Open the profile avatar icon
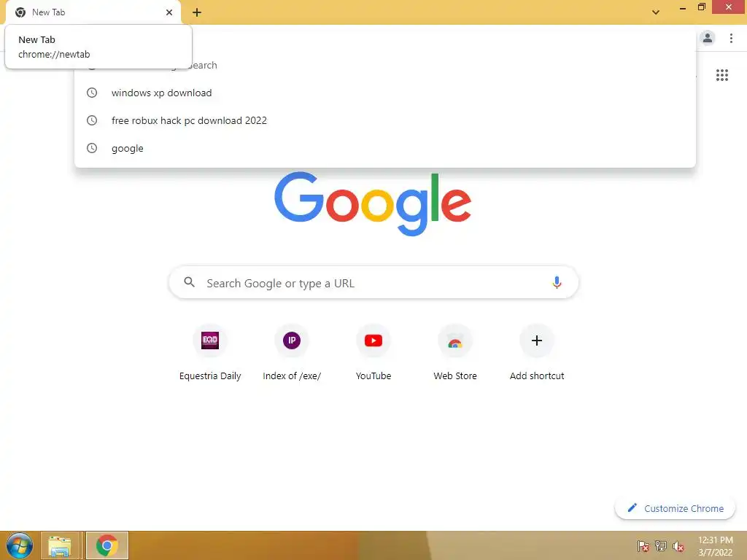This screenshot has width=747, height=560. click(x=708, y=38)
